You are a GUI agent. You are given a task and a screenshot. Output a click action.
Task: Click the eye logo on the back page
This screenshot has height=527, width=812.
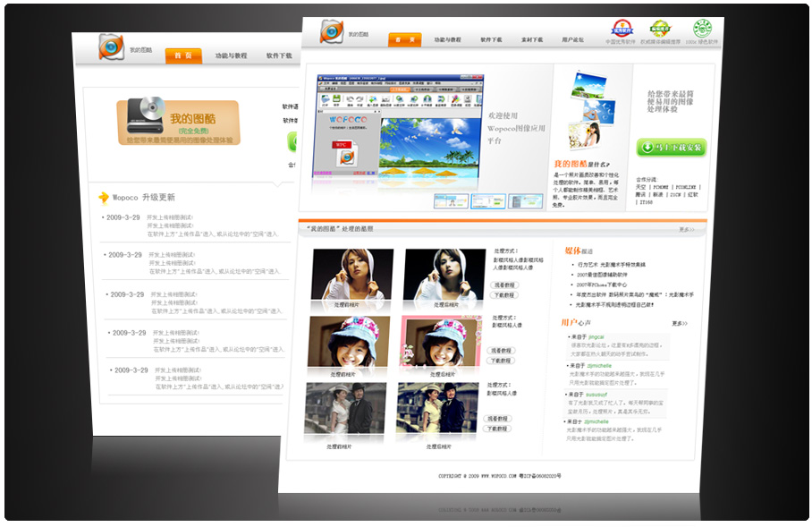tap(111, 47)
